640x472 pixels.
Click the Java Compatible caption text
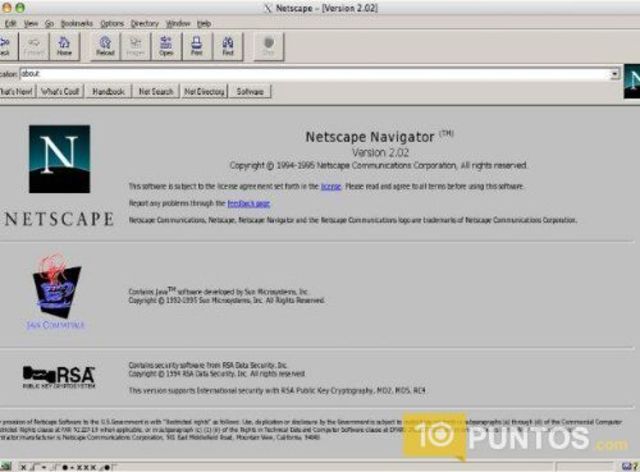(56, 325)
